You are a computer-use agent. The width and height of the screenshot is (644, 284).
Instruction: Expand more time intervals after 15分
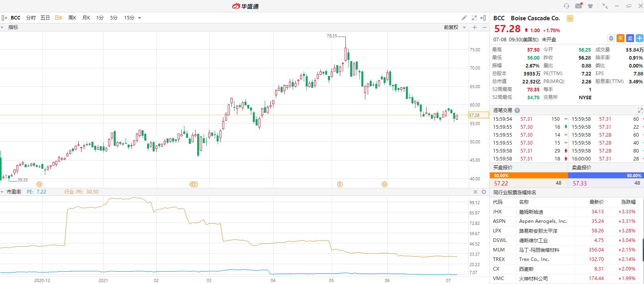pos(140,18)
